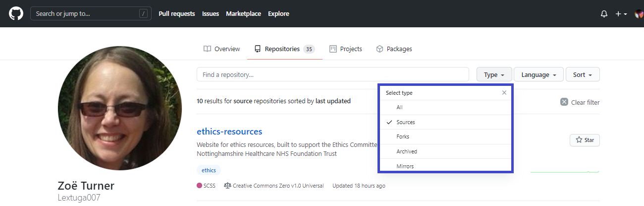Select Forks repository type
This screenshot has height=206, width=644.
(446, 137)
